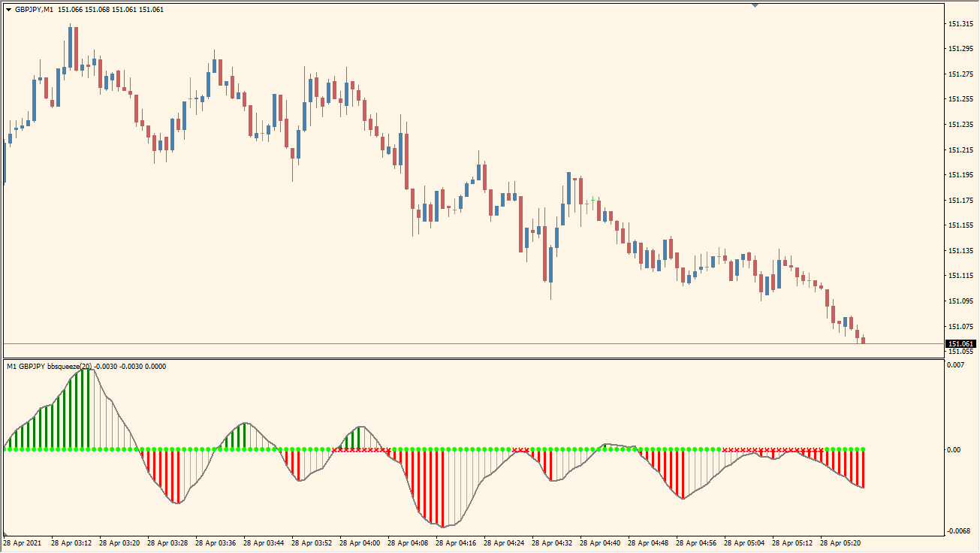The height and width of the screenshot is (553, 980).
Task: Click the 28 Apr 04:16 time label
Action: [x=457, y=542]
